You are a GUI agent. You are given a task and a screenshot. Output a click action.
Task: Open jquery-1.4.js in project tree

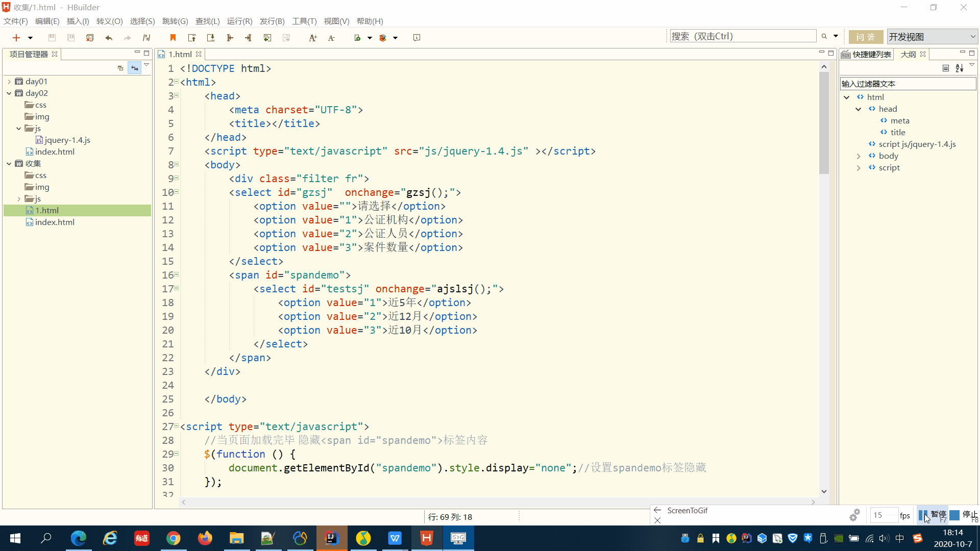(67, 140)
